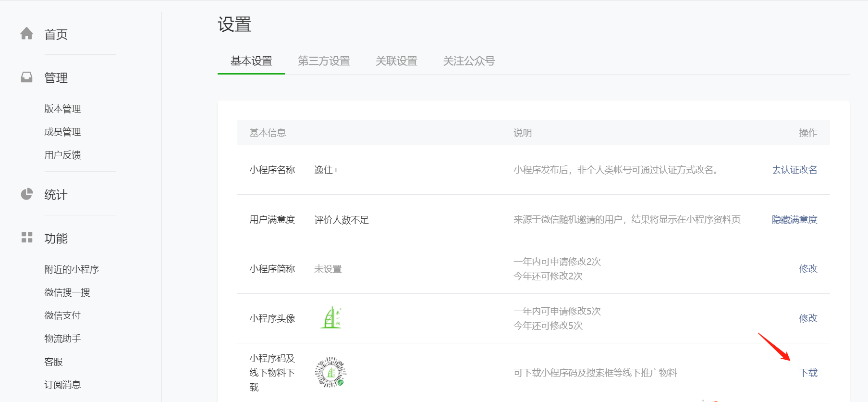Image resolution: width=868 pixels, height=402 pixels.
Task: Open the mini program QR code image
Action: tap(330, 372)
